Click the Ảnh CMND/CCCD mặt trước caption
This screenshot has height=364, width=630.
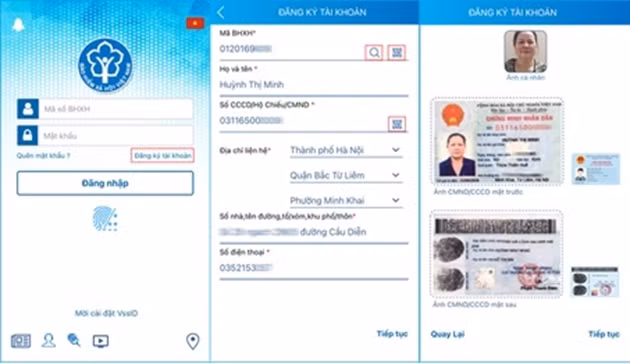(478, 192)
